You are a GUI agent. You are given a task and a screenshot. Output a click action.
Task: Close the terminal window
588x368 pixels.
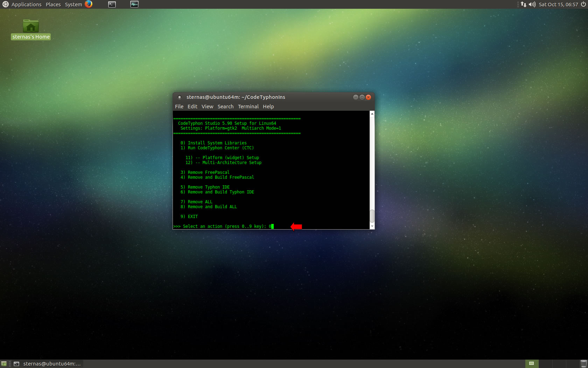(x=368, y=97)
